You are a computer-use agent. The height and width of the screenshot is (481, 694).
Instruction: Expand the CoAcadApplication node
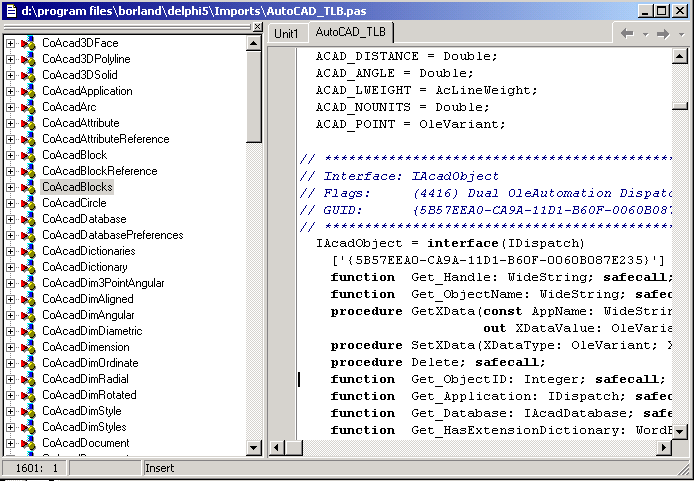point(10,91)
